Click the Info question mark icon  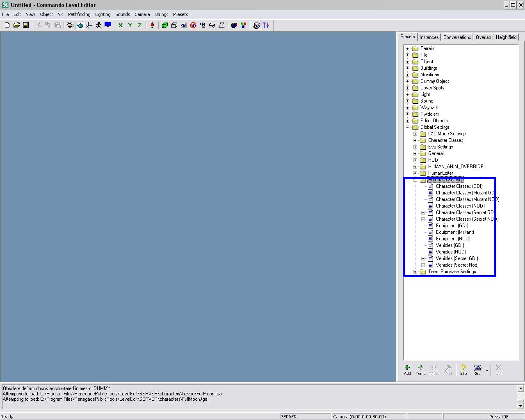(x=463, y=370)
